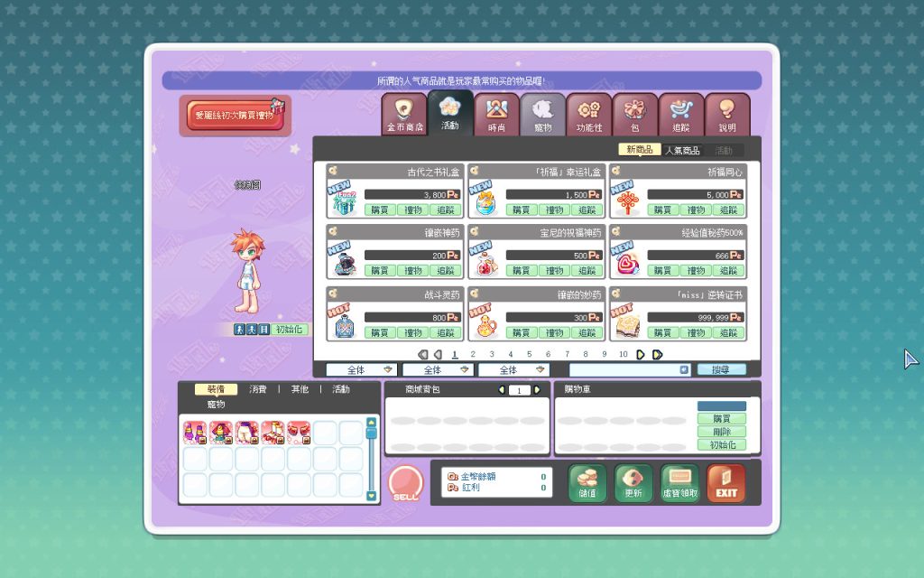Switch to the 人氣商品 popular goods tab
Image resolution: width=924 pixels, height=578 pixels.
[685, 149]
